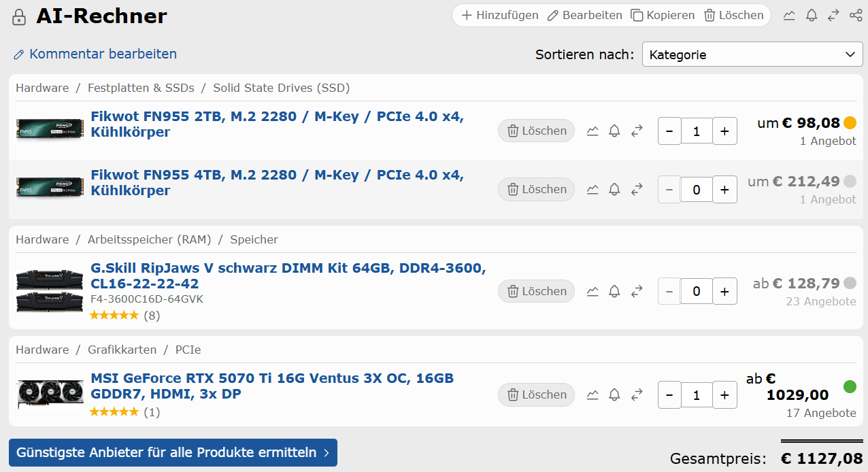Viewport: 868px width, 472px height.
Task: Copy the list with Kopieren
Action: coord(663,16)
